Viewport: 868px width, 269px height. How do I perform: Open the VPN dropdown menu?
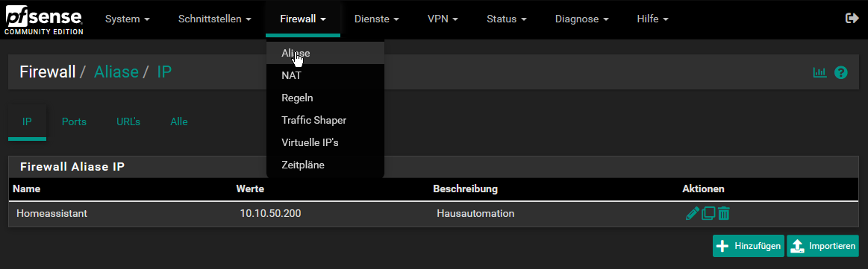[443, 19]
